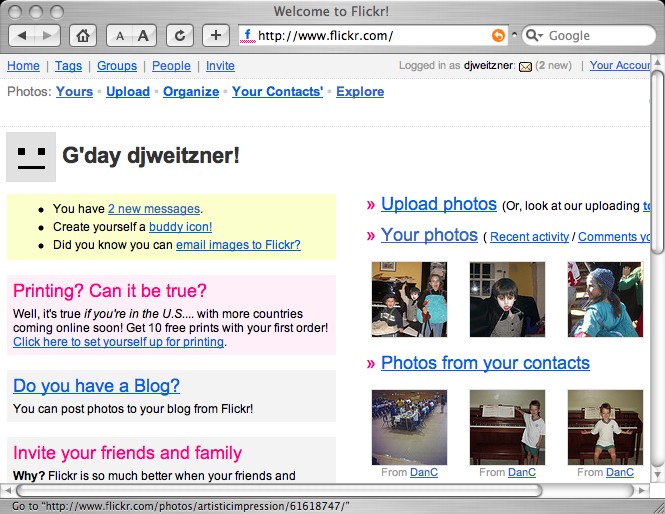This screenshot has width=665, height=514.
Task: Add a bookmark with the plus button
Action: pos(216,35)
